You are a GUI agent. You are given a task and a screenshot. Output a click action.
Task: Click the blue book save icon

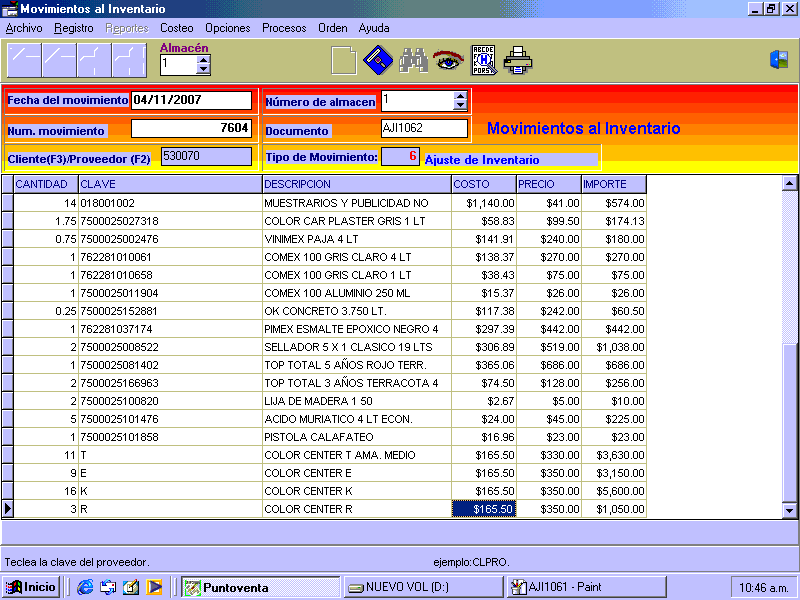[x=376, y=61]
